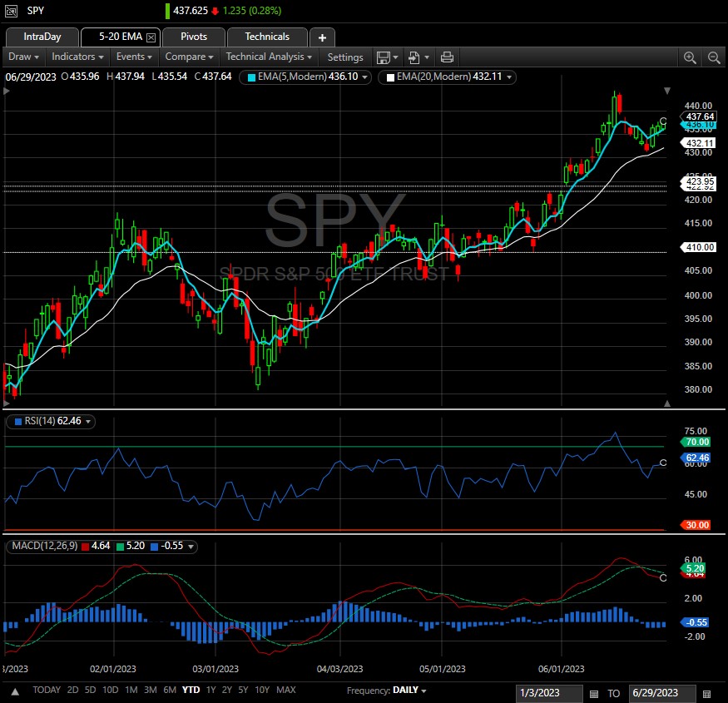
Task: Add a new chart tab with plus
Action: click(322, 37)
